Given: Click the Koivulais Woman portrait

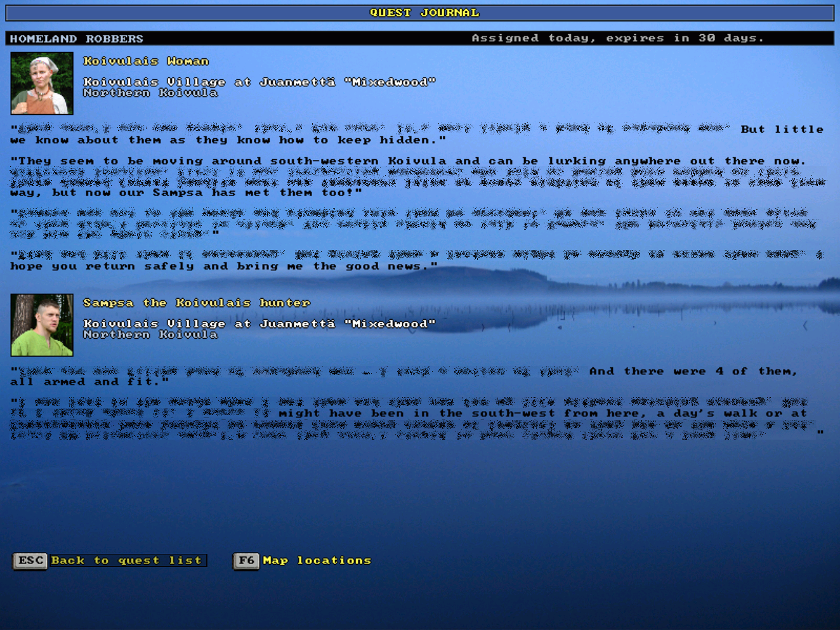Looking at the screenshot, I should (42, 83).
